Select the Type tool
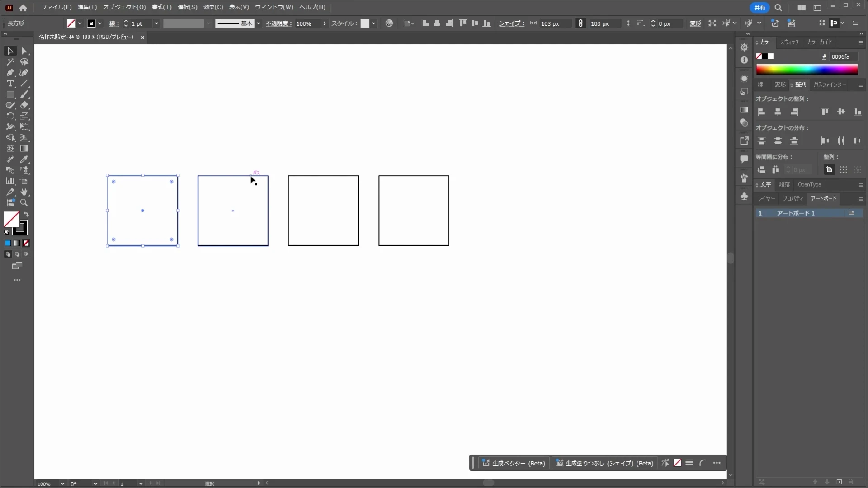The height and width of the screenshot is (488, 868). (x=10, y=84)
